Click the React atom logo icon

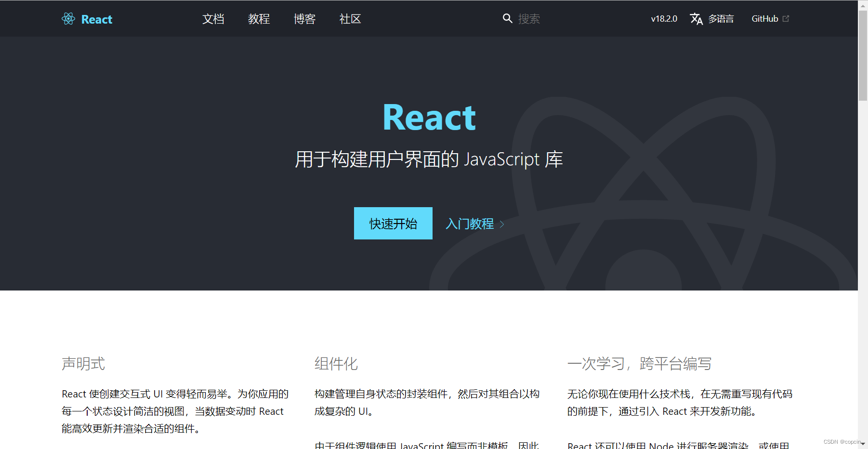tap(68, 19)
